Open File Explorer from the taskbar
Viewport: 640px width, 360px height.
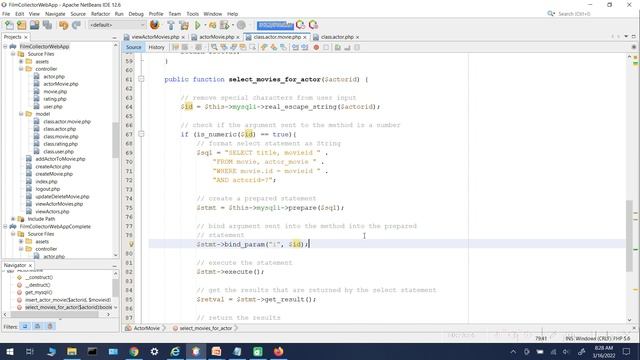pyautogui.click(x=72, y=351)
